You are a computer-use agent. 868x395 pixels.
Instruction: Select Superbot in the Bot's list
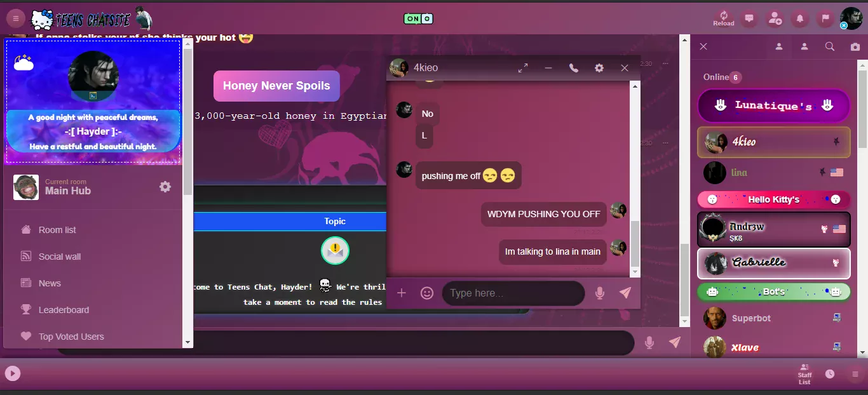pyautogui.click(x=774, y=318)
